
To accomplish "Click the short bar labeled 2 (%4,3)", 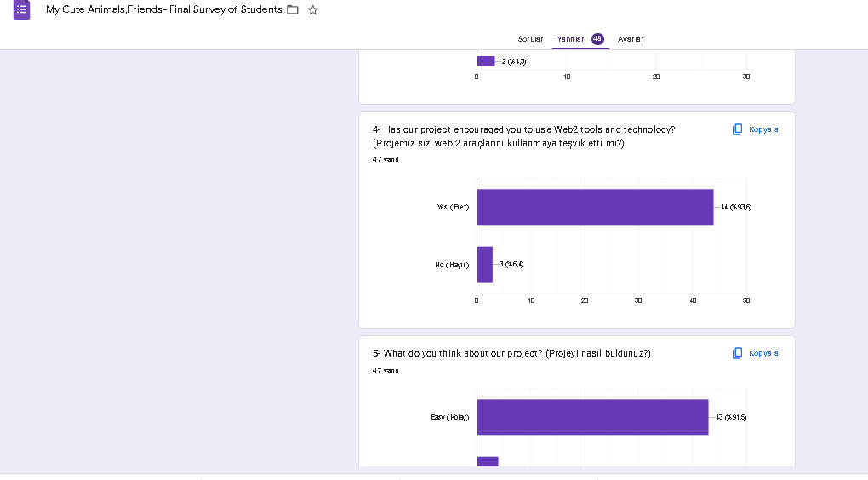I will (x=485, y=61).
